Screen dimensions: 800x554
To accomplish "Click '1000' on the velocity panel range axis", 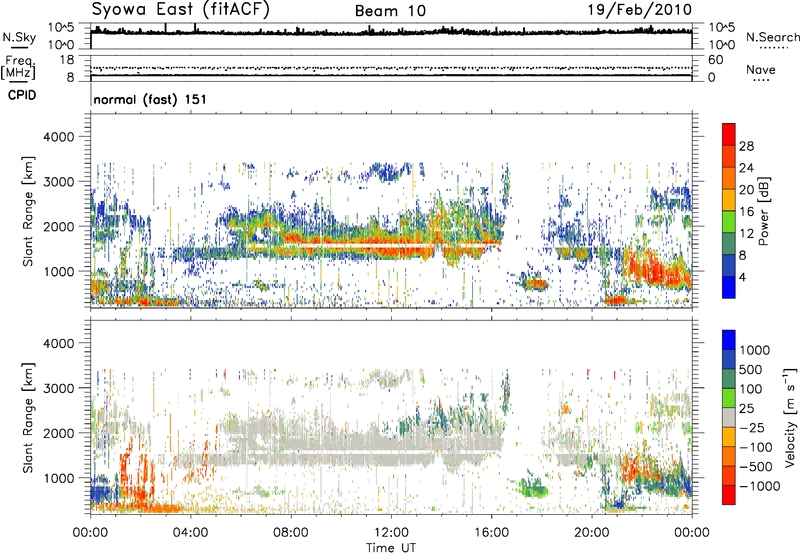I will point(59,478).
